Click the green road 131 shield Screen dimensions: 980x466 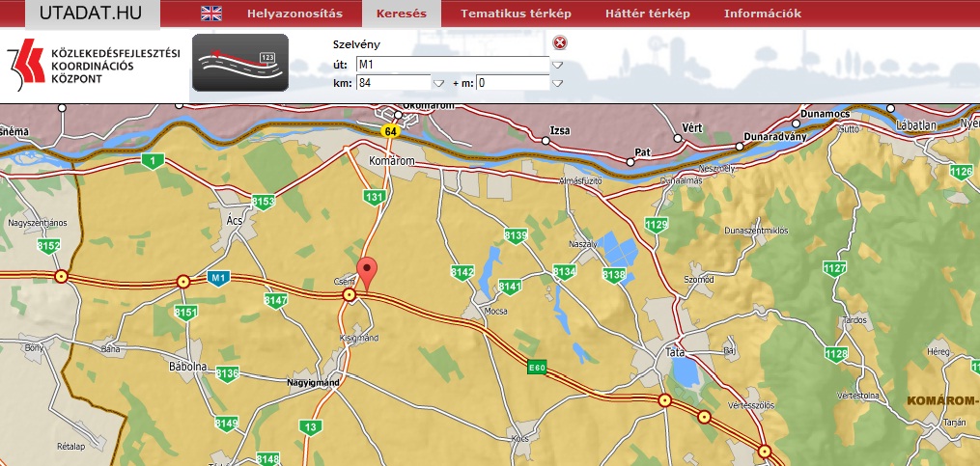click(x=374, y=197)
